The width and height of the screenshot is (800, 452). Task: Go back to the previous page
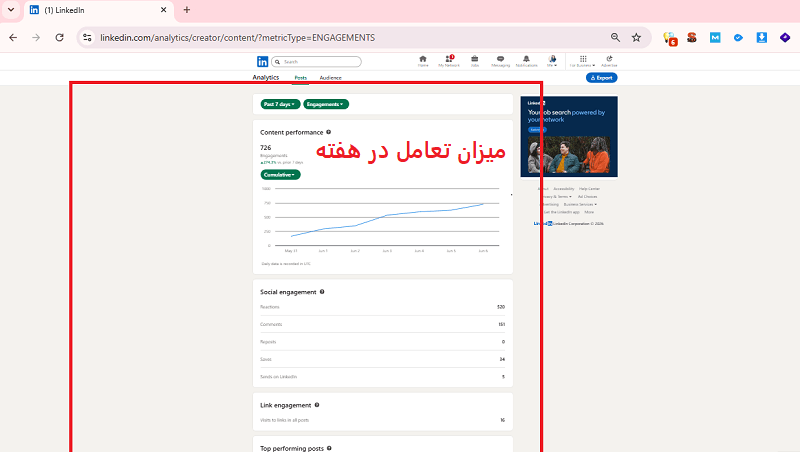pos(13,38)
